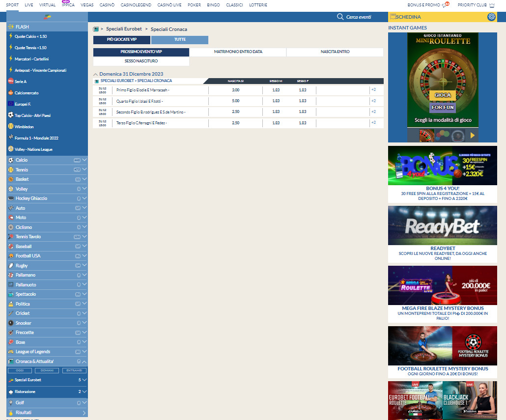Viewport: 506px width, 420px height.
Task: Click the Snooker ball icon
Action: pos(11,323)
